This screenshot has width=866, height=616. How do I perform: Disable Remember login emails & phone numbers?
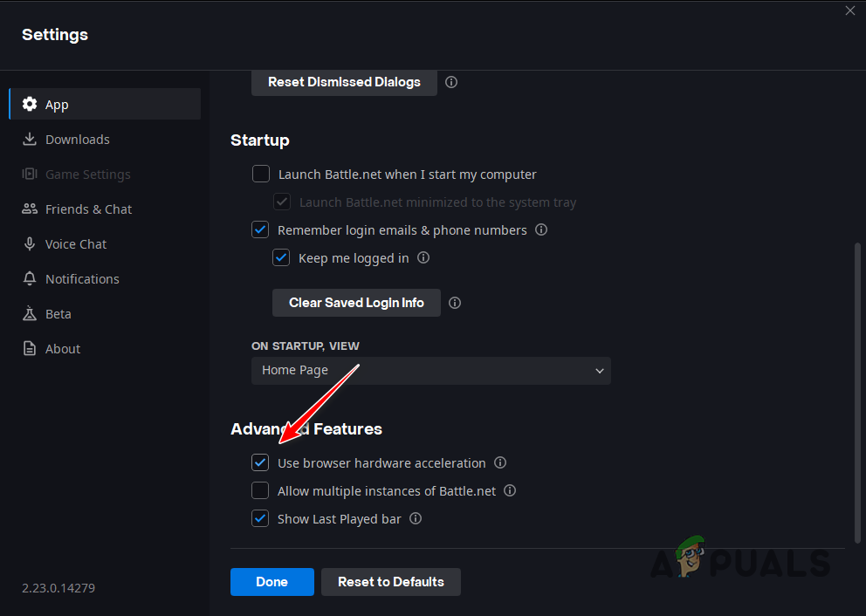pyautogui.click(x=260, y=229)
